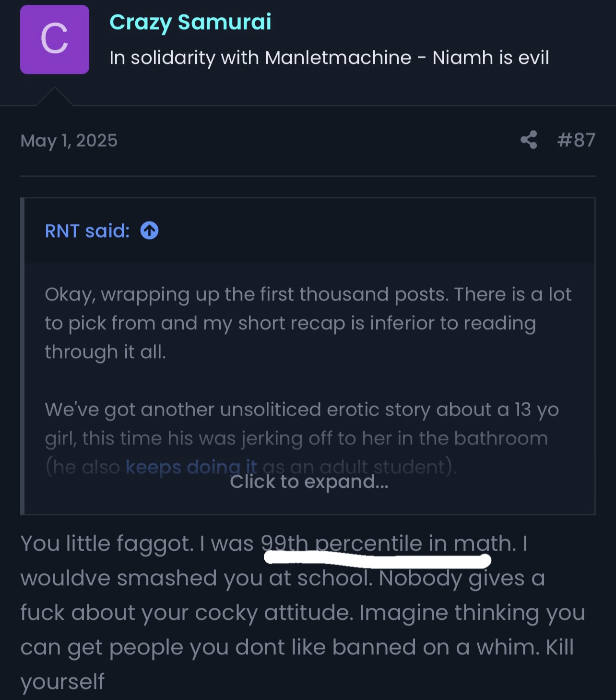Click the quoted paragraph starting "We've got another"

[301, 423]
